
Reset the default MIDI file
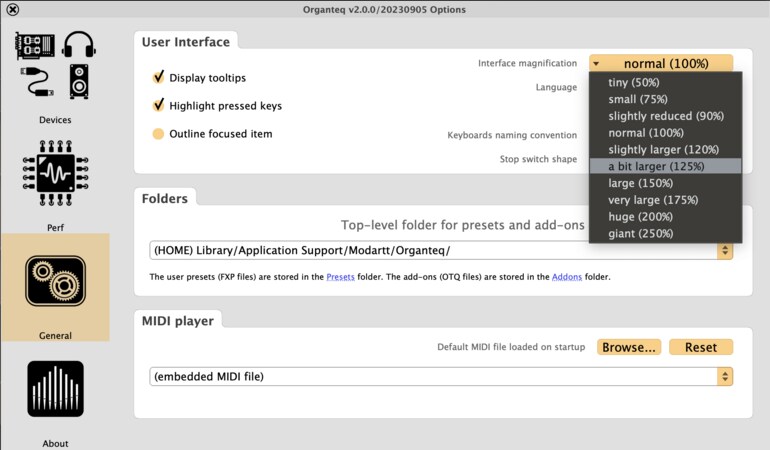701,347
